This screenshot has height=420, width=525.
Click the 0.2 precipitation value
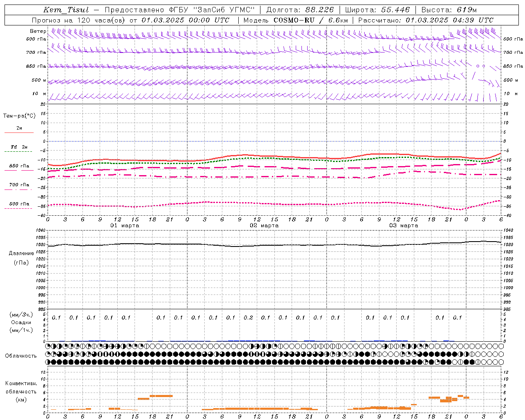[x=248, y=317]
